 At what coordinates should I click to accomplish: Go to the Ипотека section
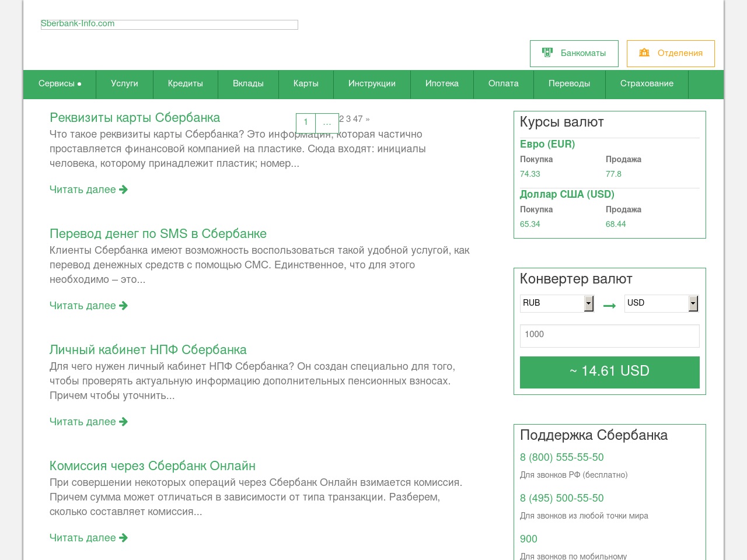pyautogui.click(x=442, y=83)
